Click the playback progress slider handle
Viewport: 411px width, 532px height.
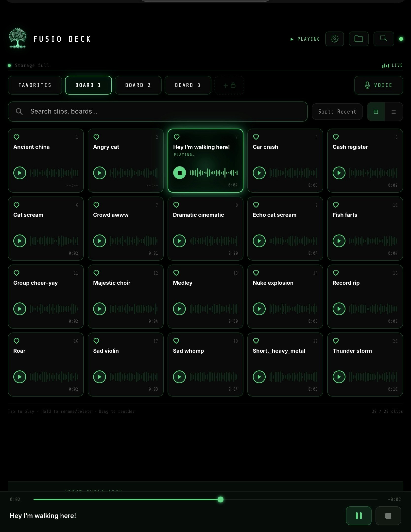coord(221,499)
